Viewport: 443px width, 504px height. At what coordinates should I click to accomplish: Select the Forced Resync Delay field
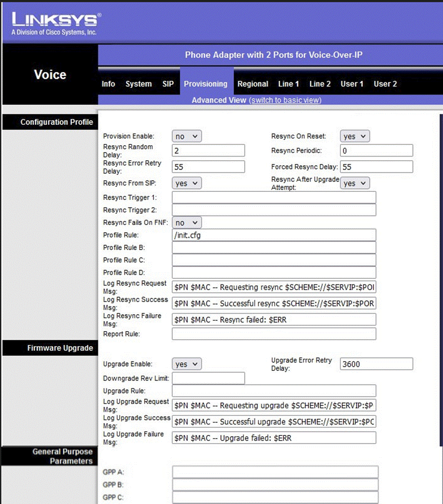pos(376,167)
